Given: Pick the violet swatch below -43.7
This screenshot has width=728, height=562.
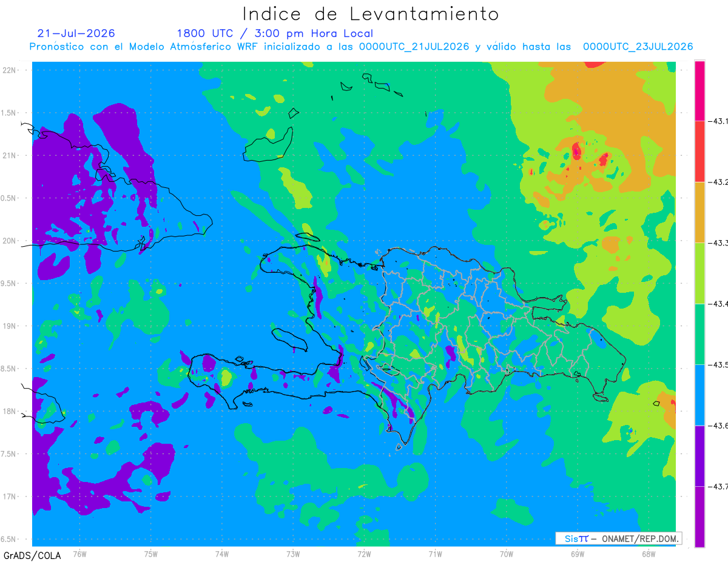Looking at the screenshot, I should (699, 517).
